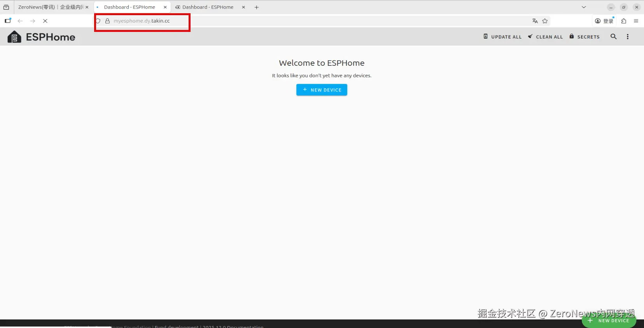Viewport: 644px width, 328px height.
Task: Open the ESPHome three-dot overflow menu
Action: 628,37
